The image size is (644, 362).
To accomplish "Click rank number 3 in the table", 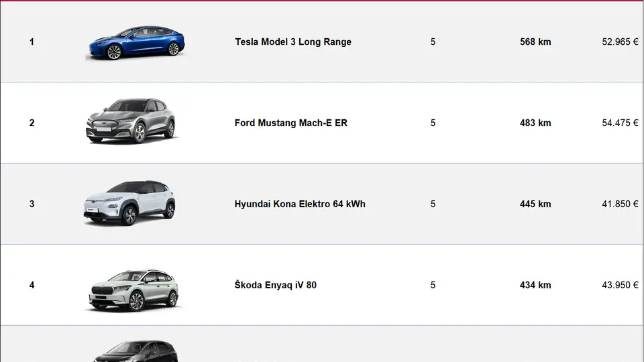I will 32,204.
